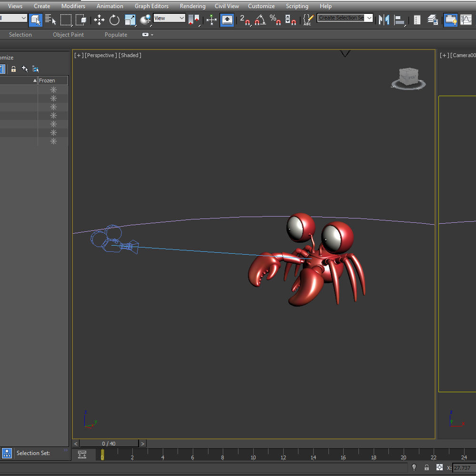Image resolution: width=476 pixels, height=476 pixels.
Task: Open the Help menu
Action: (x=326, y=6)
